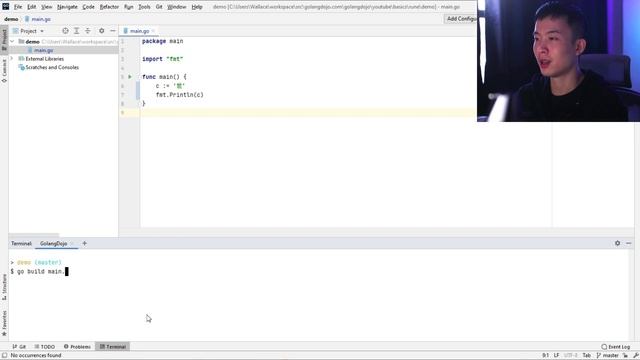Open the Navigate menu
The image size is (640, 360).
pyautogui.click(x=67, y=7)
